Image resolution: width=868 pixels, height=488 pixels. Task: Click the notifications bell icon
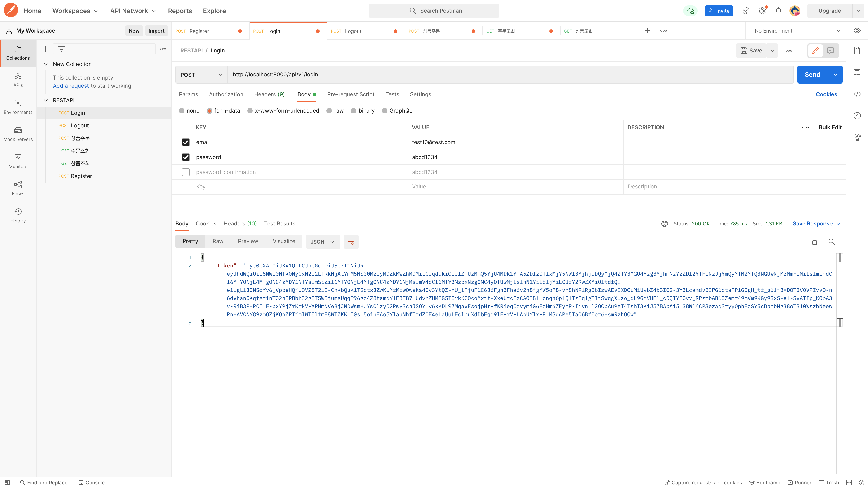click(778, 11)
